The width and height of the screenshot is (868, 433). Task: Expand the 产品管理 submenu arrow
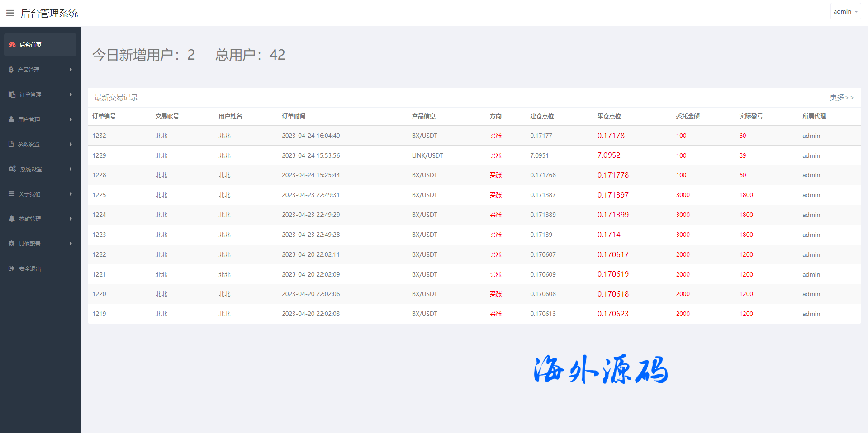[x=71, y=70]
